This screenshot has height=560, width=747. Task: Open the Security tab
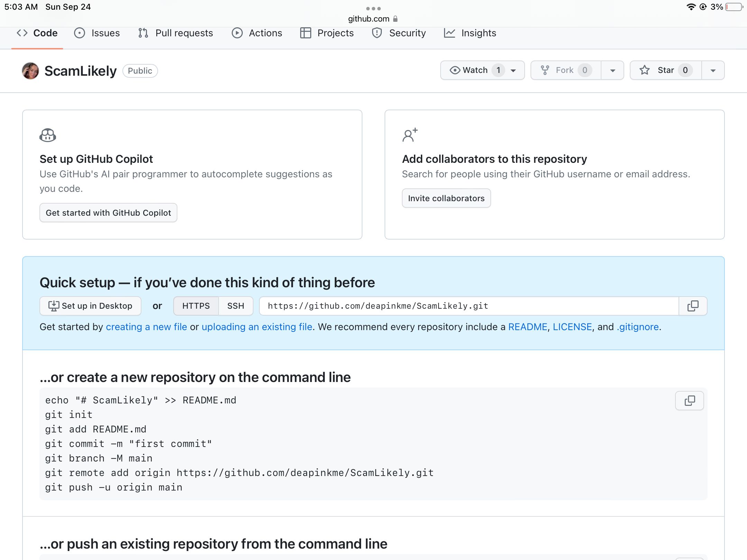click(x=399, y=33)
